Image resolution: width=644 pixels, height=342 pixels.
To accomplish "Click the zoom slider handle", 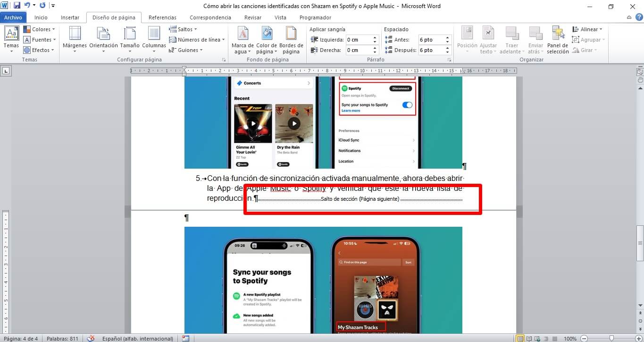I will tap(611, 339).
